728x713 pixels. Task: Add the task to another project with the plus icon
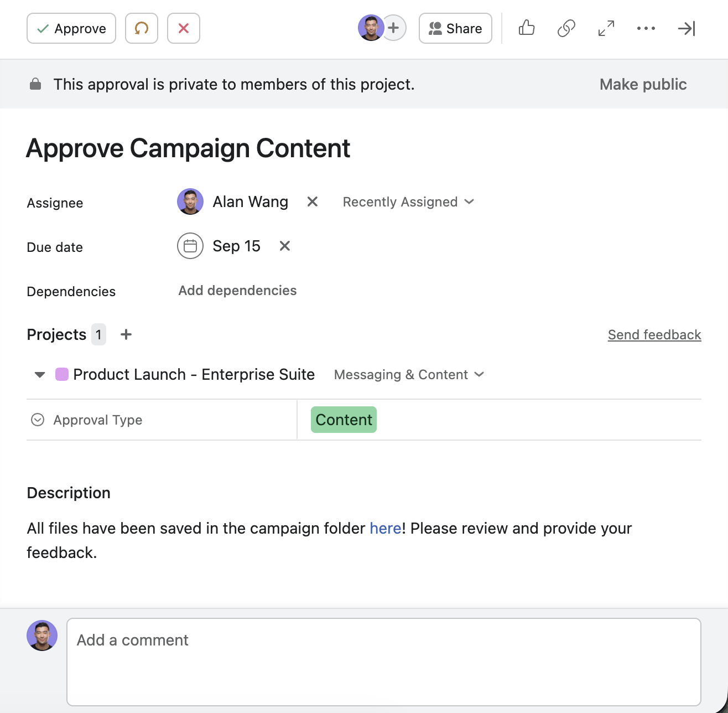point(126,334)
